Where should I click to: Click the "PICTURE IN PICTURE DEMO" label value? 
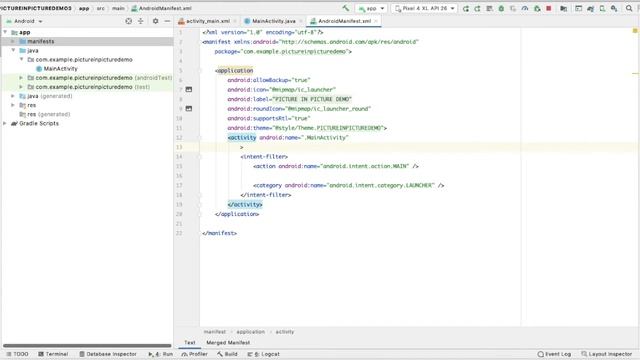tap(312, 99)
